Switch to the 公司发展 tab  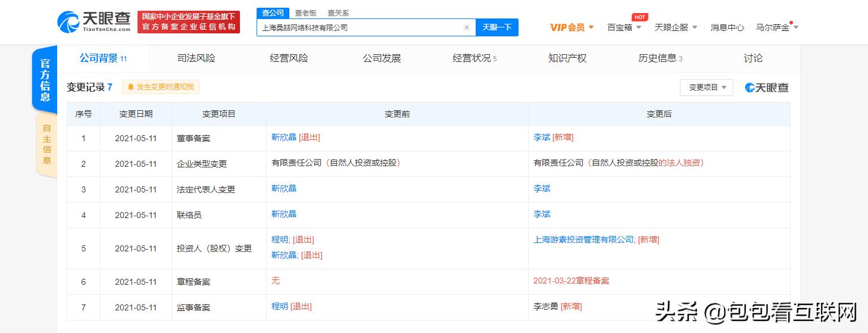tap(382, 58)
